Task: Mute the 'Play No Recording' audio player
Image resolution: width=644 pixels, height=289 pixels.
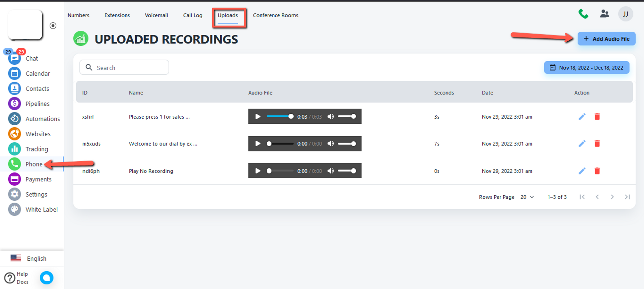Action: (331, 171)
